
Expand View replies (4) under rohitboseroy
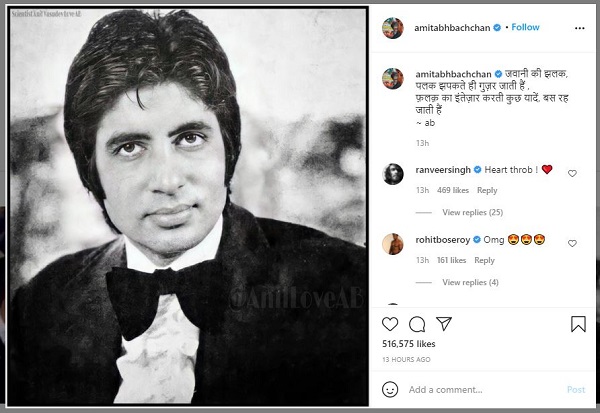point(470,282)
